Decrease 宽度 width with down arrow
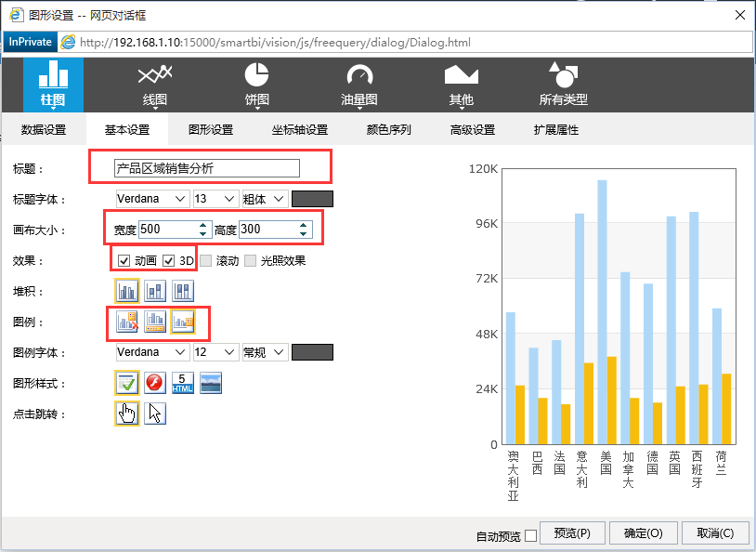This screenshot has width=756, height=552. pos(203,233)
